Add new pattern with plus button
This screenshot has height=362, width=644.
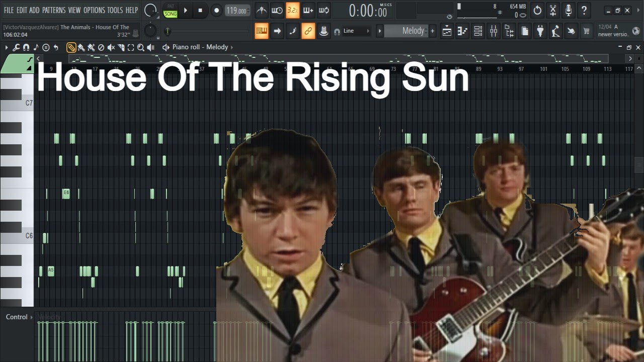tap(432, 31)
